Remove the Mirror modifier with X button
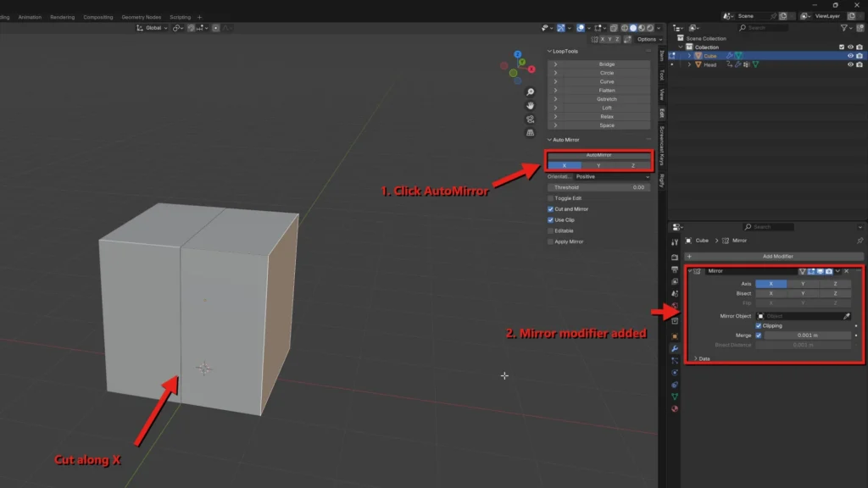Screen dimensions: 868x488 tap(847, 271)
